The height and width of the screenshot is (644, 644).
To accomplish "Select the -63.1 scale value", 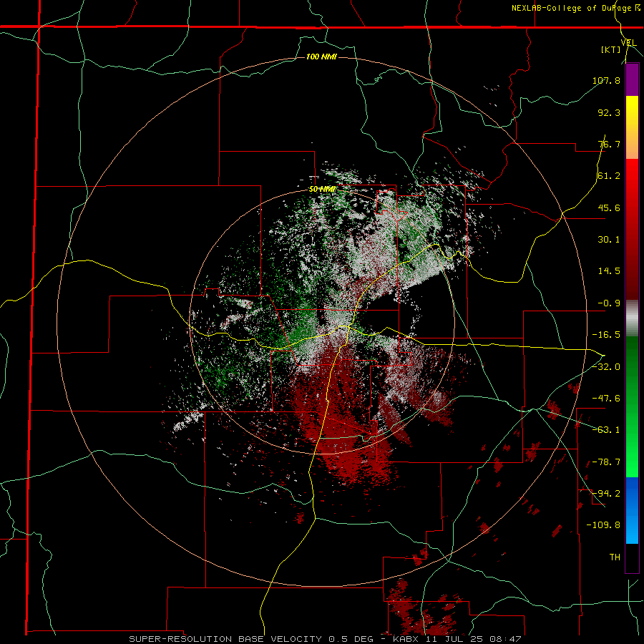I will coord(606,430).
